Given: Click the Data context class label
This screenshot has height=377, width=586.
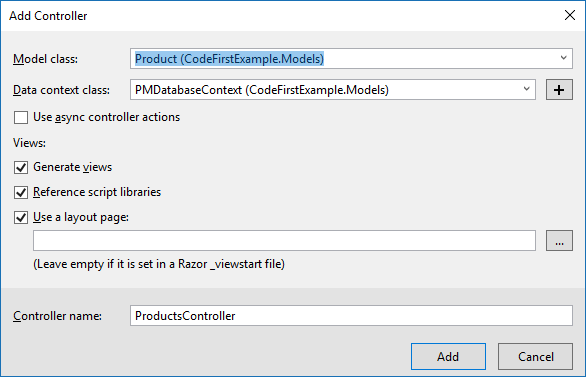Looking at the screenshot, I should 61,90.
